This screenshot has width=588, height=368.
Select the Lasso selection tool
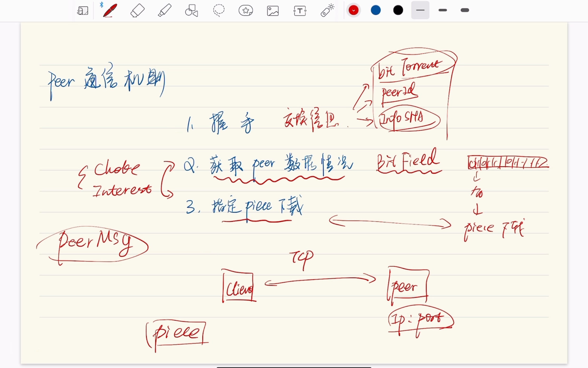(219, 10)
